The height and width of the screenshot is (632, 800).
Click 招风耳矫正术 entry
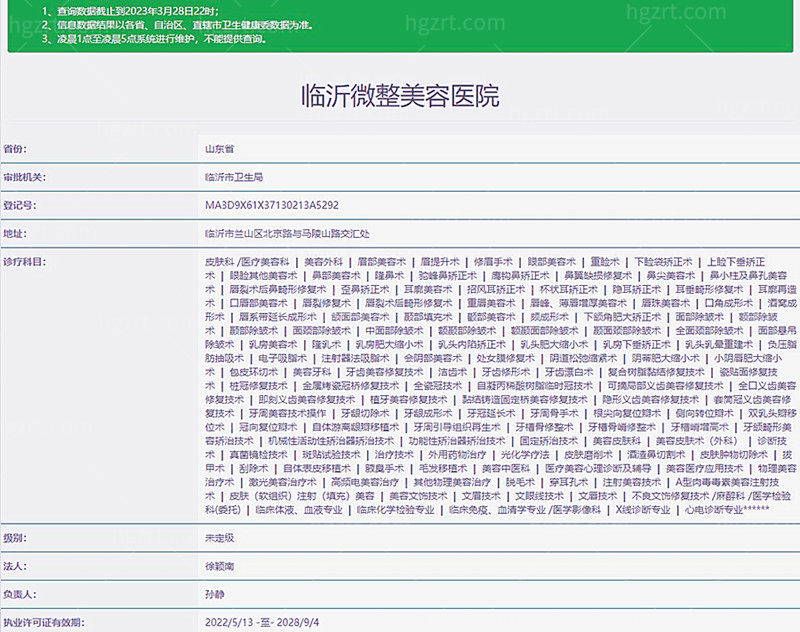click(x=496, y=289)
